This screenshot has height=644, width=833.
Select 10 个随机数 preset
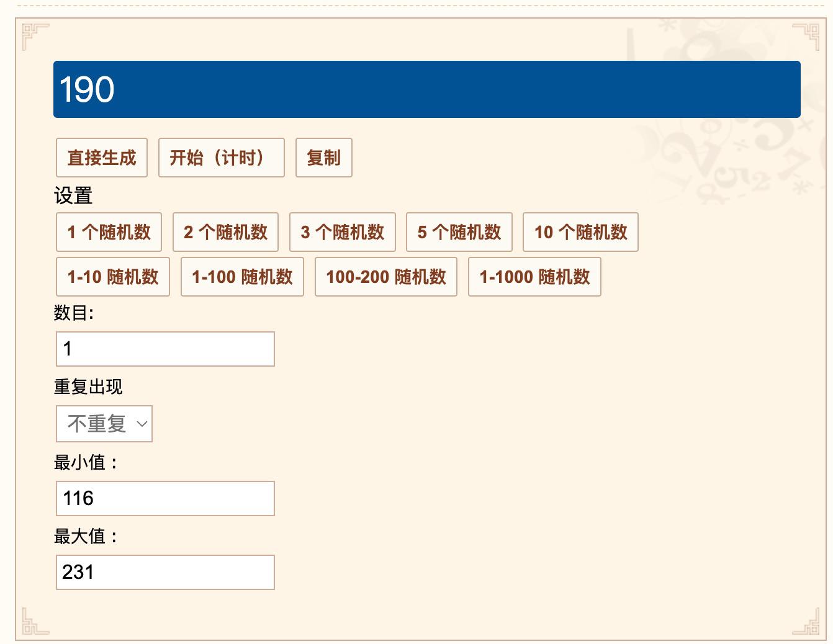(580, 232)
